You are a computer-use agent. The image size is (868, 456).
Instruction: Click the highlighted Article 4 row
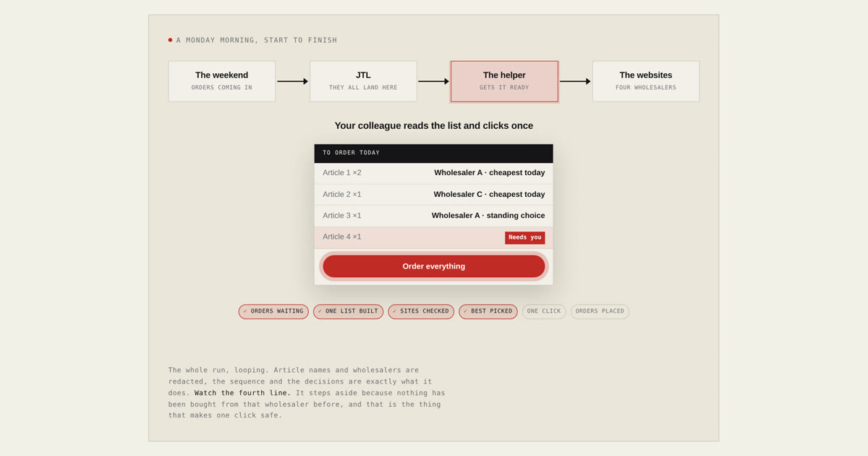(x=434, y=237)
